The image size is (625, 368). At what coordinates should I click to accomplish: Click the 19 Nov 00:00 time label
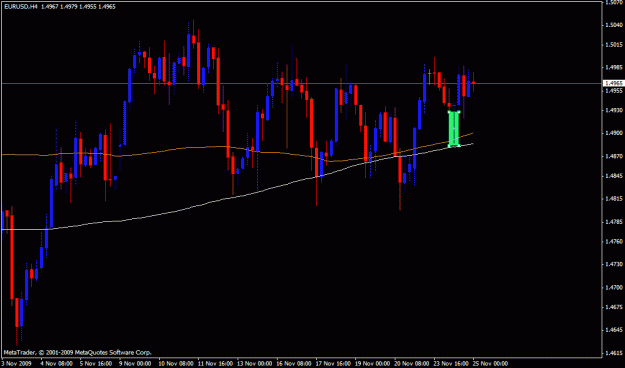373,364
